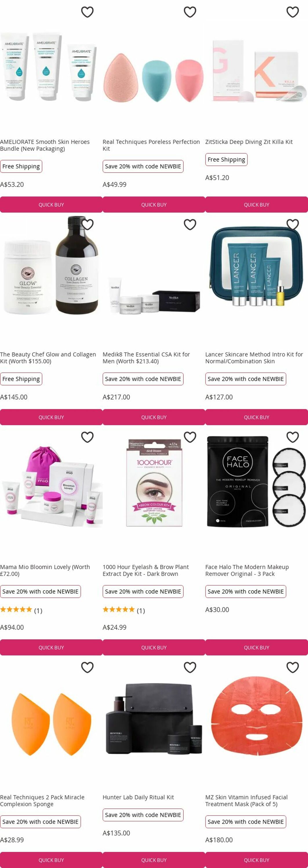Image resolution: width=308 pixels, height=868 pixels.
Task: Quick buy the Real Techniques Poreless Perfection Kit
Action: [154, 205]
